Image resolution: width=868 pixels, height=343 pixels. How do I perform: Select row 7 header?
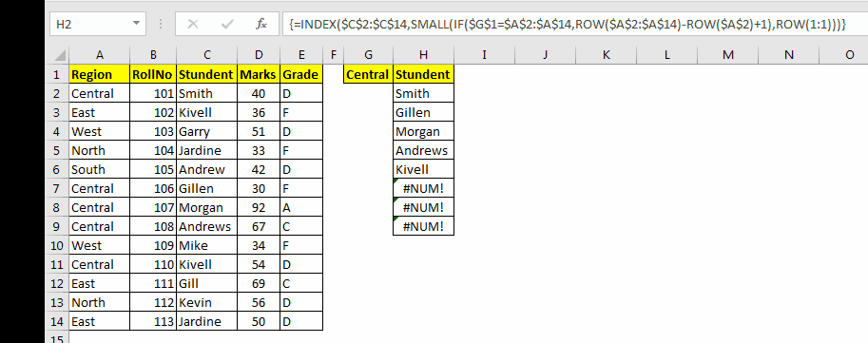point(58,189)
